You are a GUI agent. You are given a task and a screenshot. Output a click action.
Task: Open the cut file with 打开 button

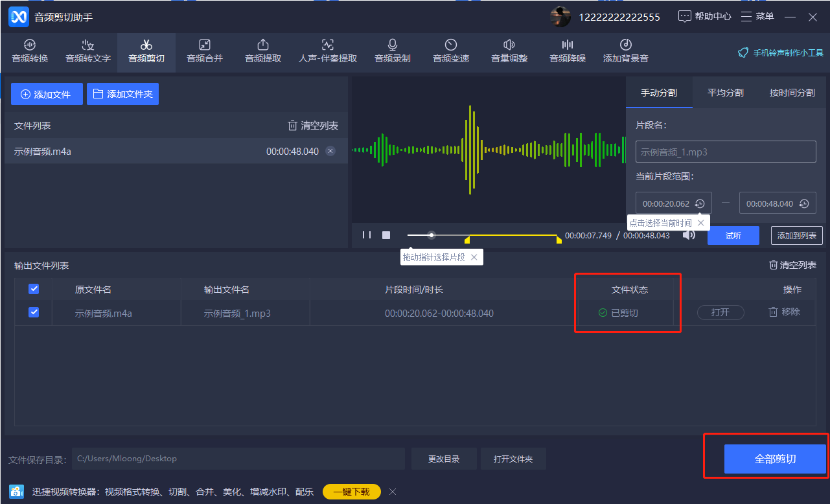(720, 312)
